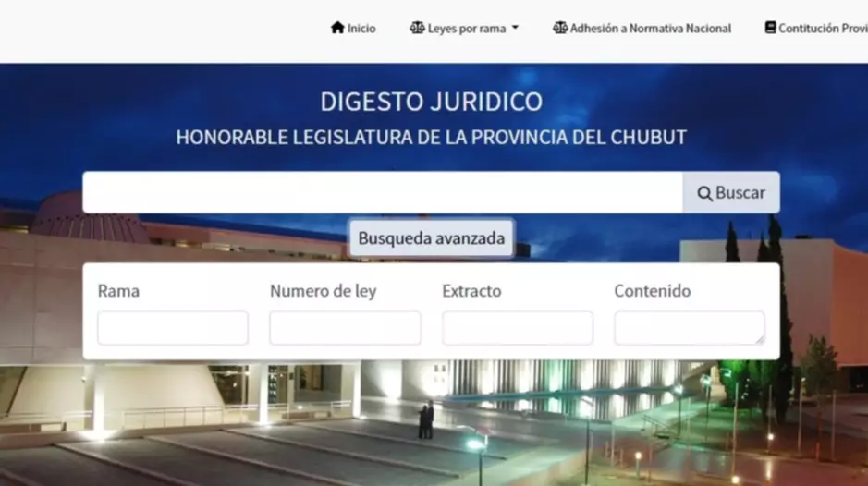Open the Inicio navigation link
This screenshot has width=868, height=486.
pyautogui.click(x=353, y=28)
